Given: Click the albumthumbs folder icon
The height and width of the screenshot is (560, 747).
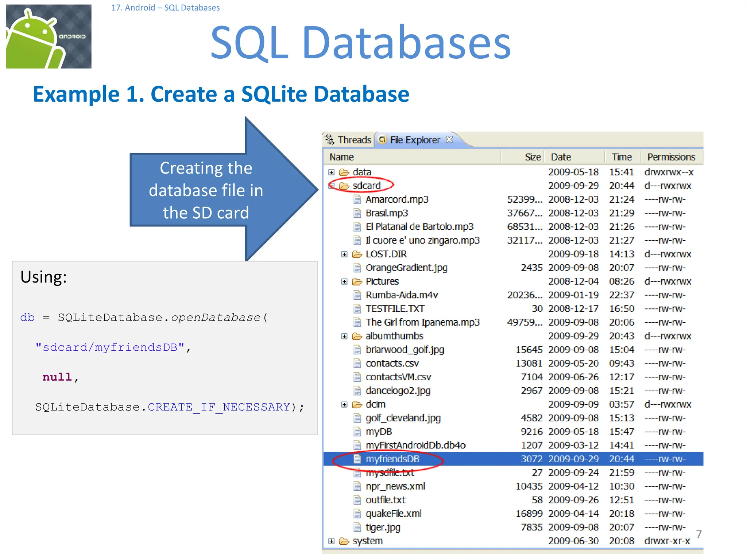Looking at the screenshot, I should pyautogui.click(x=357, y=336).
